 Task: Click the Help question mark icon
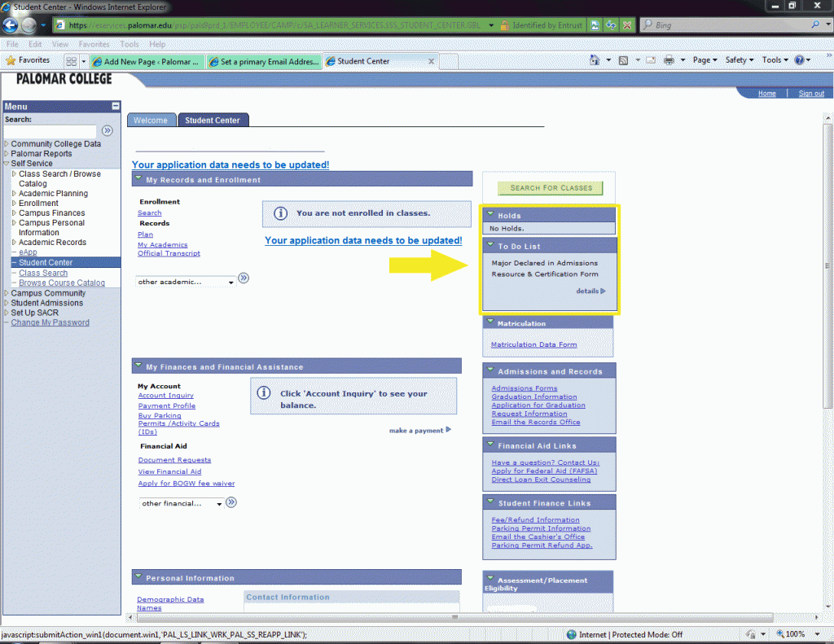[799, 60]
